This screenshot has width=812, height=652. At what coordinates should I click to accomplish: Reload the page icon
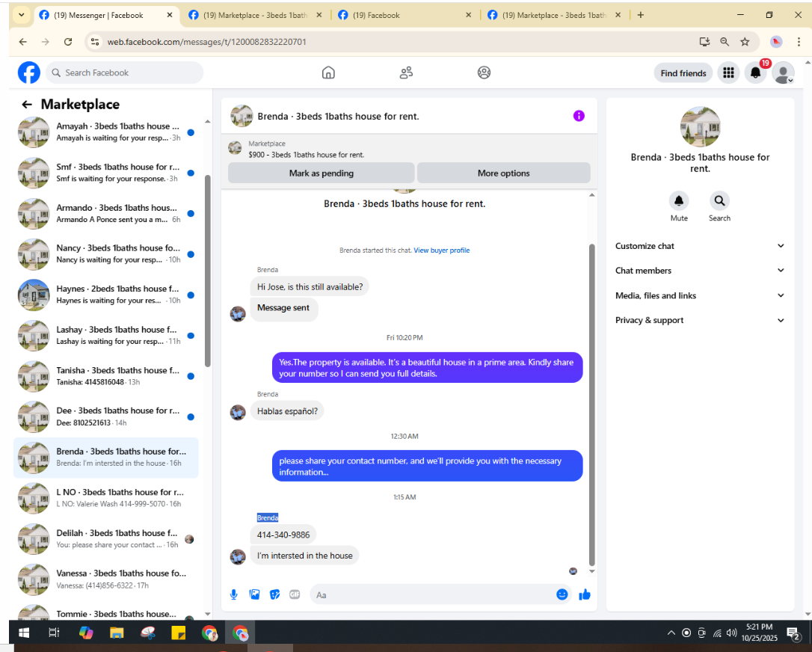(68, 42)
